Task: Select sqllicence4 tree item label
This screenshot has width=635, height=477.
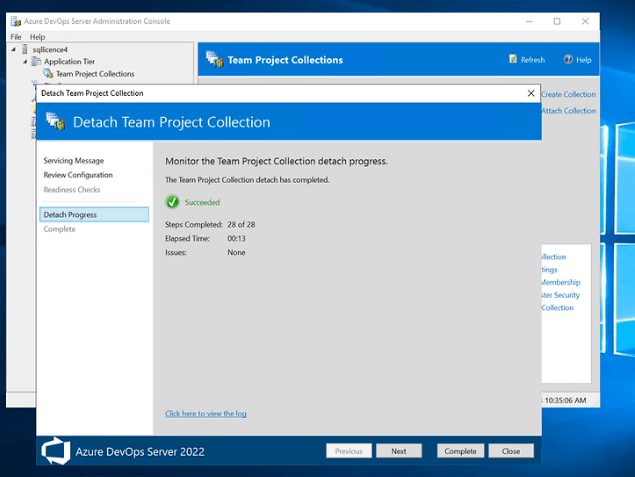Action: [x=50, y=49]
